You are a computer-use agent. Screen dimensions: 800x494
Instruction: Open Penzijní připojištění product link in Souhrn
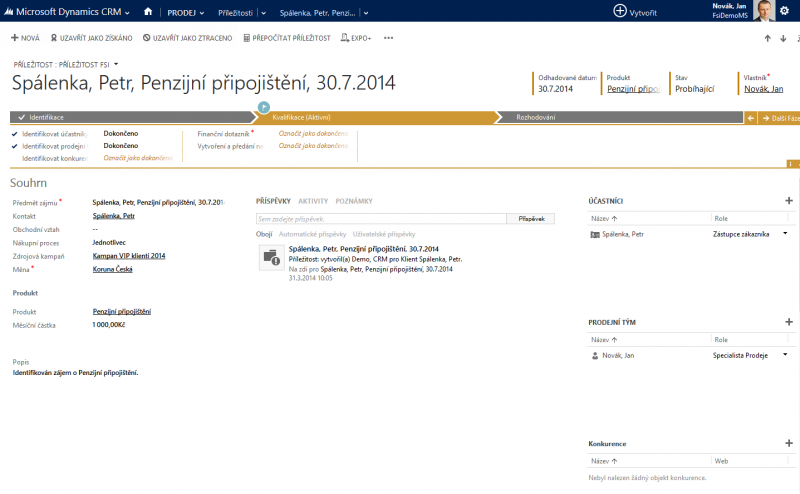pyautogui.click(x=121, y=311)
